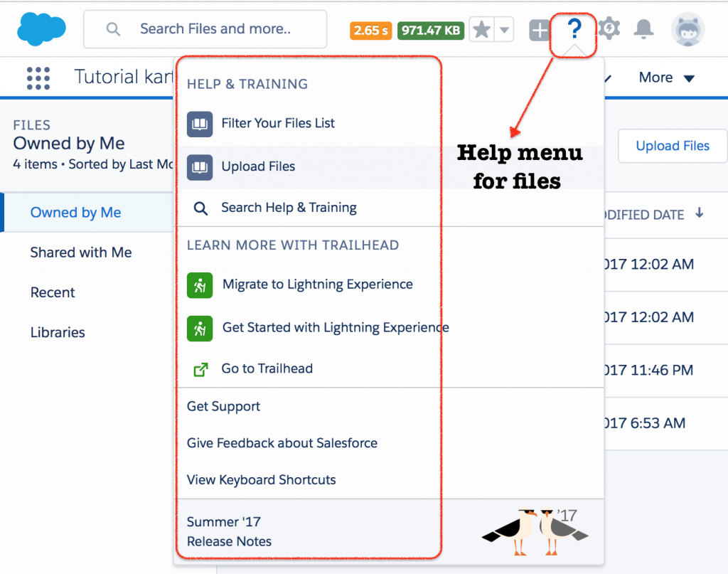Click Go to Trailhead link

[x=267, y=368]
